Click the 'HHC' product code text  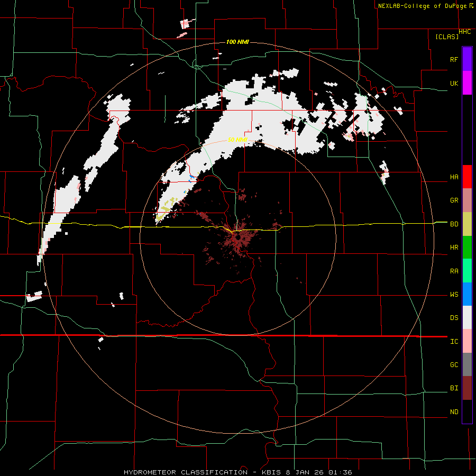click(465, 32)
